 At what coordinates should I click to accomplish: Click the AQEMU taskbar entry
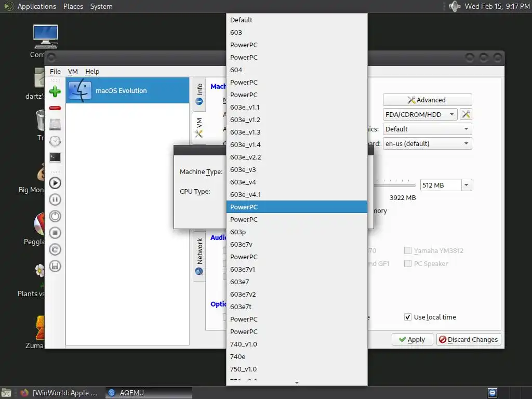pyautogui.click(x=149, y=393)
